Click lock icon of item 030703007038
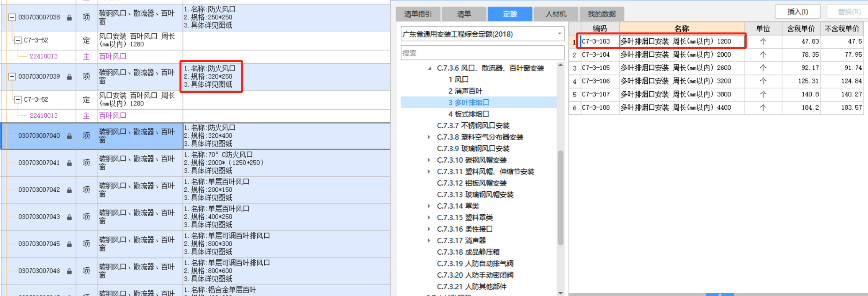Viewport: 868px width, 296px height. (x=69, y=18)
